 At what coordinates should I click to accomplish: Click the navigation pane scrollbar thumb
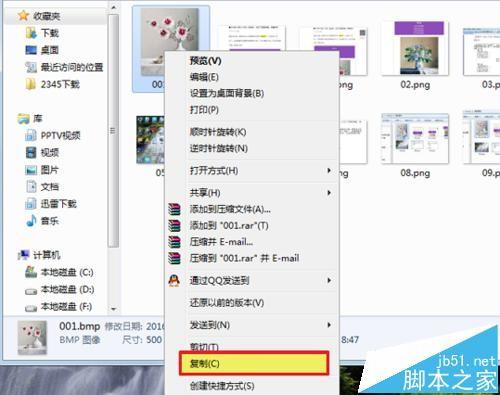pyautogui.click(x=114, y=131)
